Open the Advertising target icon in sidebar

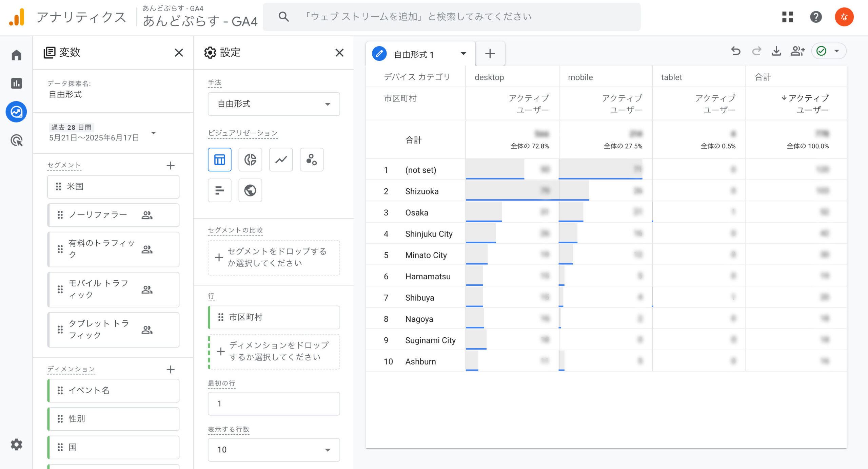tap(16, 140)
